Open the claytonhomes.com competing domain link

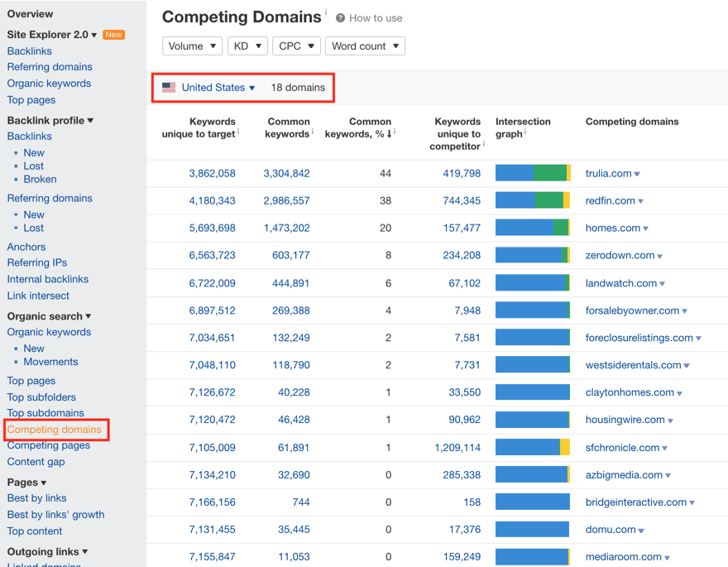point(630,392)
